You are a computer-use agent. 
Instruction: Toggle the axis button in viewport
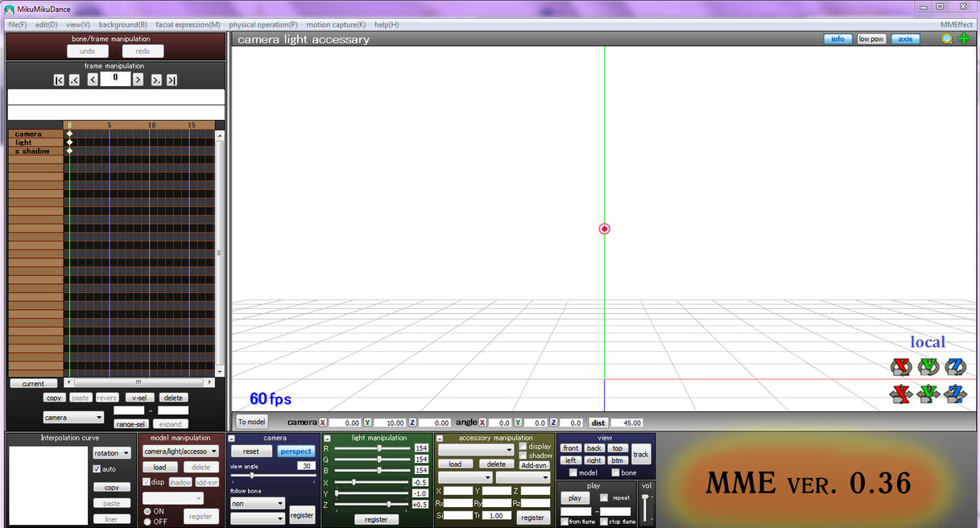click(905, 39)
